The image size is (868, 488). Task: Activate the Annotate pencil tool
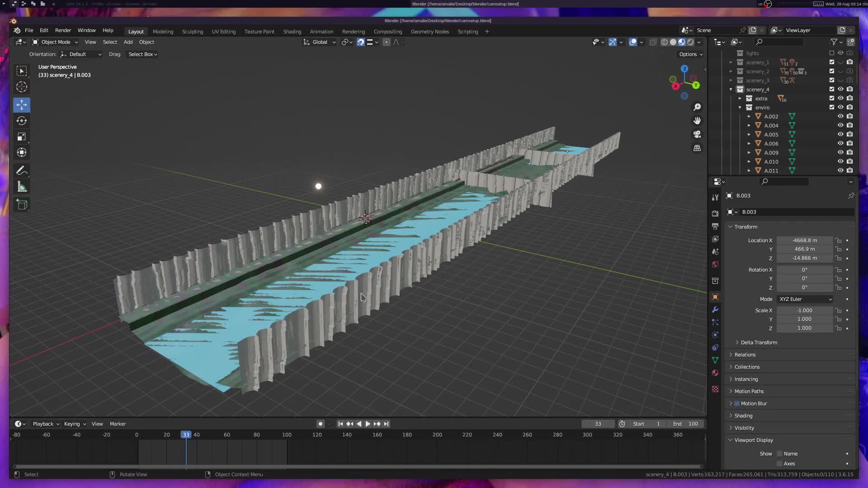[x=22, y=171]
